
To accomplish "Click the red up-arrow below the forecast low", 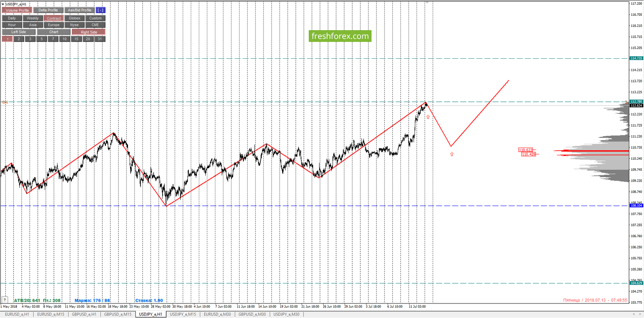I will coord(452,154).
